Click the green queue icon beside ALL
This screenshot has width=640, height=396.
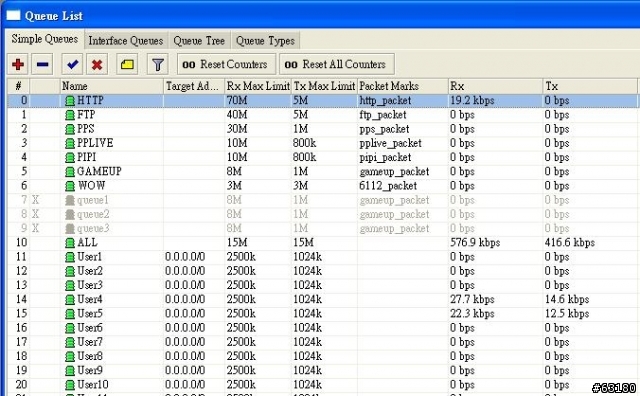click(70, 242)
